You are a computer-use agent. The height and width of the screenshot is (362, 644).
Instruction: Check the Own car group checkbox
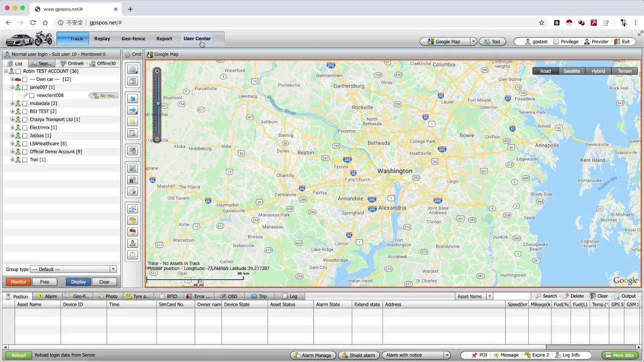25,79
